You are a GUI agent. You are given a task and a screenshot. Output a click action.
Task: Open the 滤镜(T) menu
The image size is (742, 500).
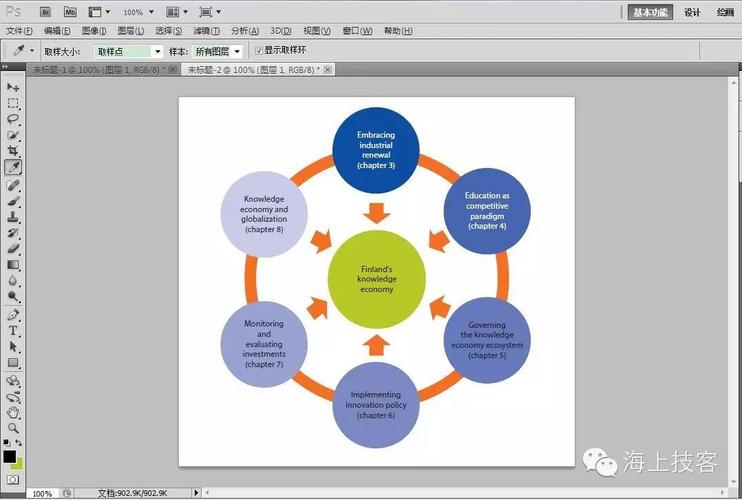coord(206,31)
